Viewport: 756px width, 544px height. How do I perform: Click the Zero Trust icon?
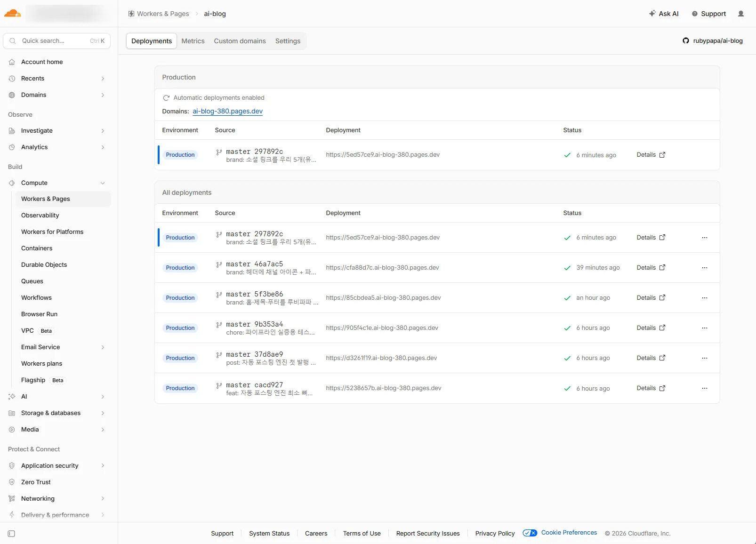[12, 482]
